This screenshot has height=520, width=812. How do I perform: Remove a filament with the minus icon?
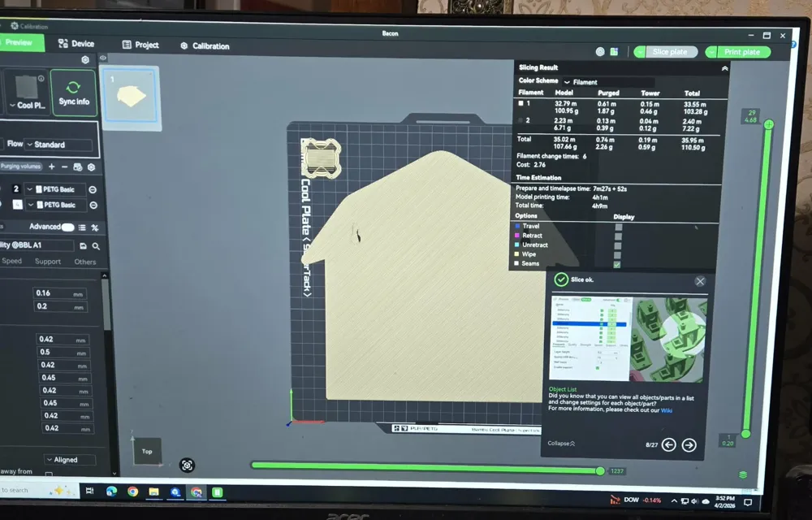(x=64, y=167)
